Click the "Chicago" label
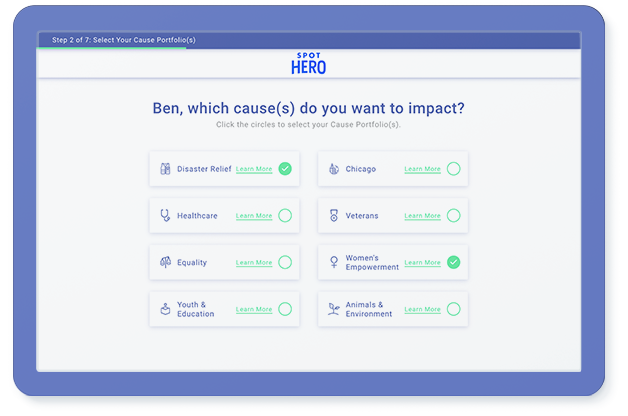The height and width of the screenshot is (416, 628). (x=361, y=169)
